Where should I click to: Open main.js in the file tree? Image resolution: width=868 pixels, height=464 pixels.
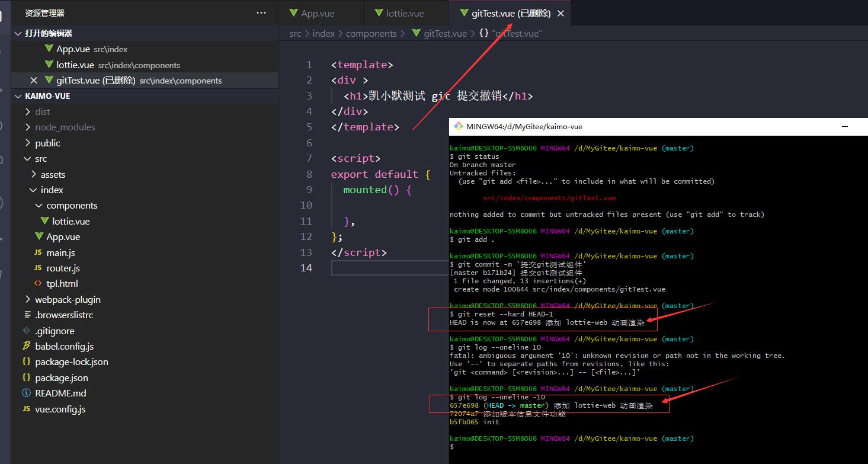pyautogui.click(x=145, y=252)
